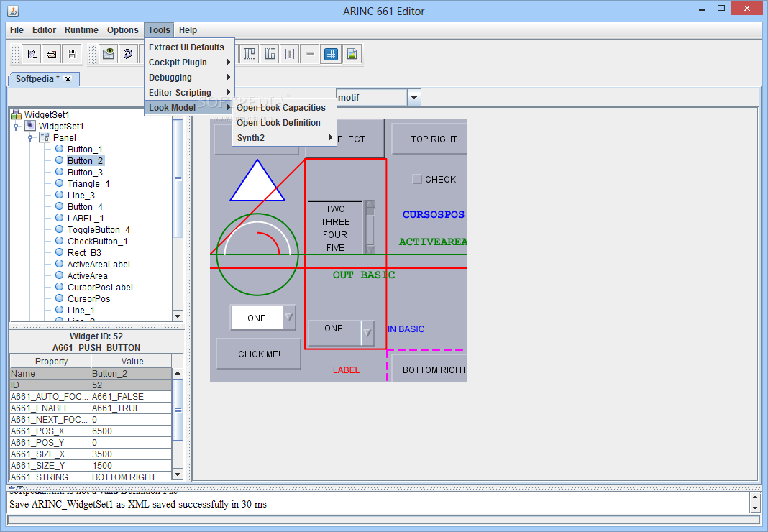Screen dimensions: 768x532
Task: Click the circle icon beside Button_4
Action: pos(59,206)
